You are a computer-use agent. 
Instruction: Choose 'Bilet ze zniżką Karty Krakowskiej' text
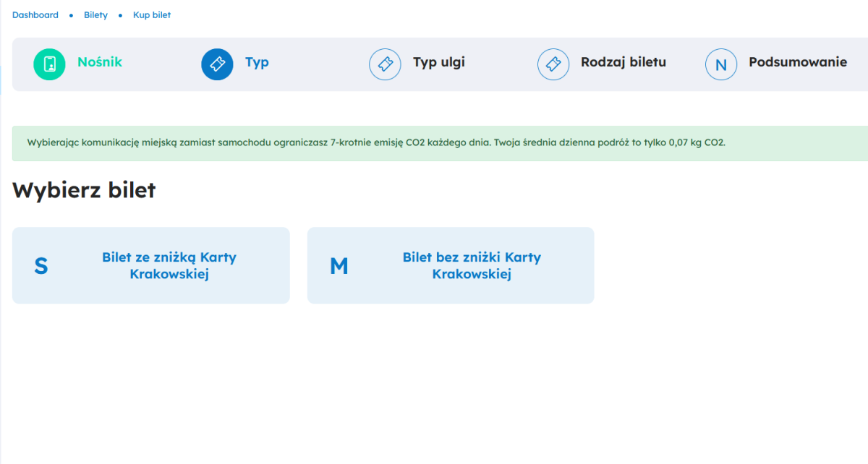tap(169, 266)
